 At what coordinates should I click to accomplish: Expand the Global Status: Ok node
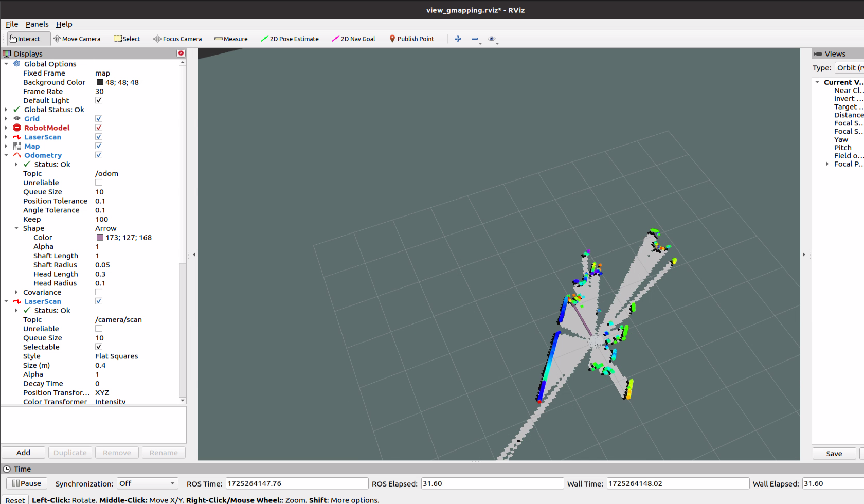pyautogui.click(x=6, y=110)
